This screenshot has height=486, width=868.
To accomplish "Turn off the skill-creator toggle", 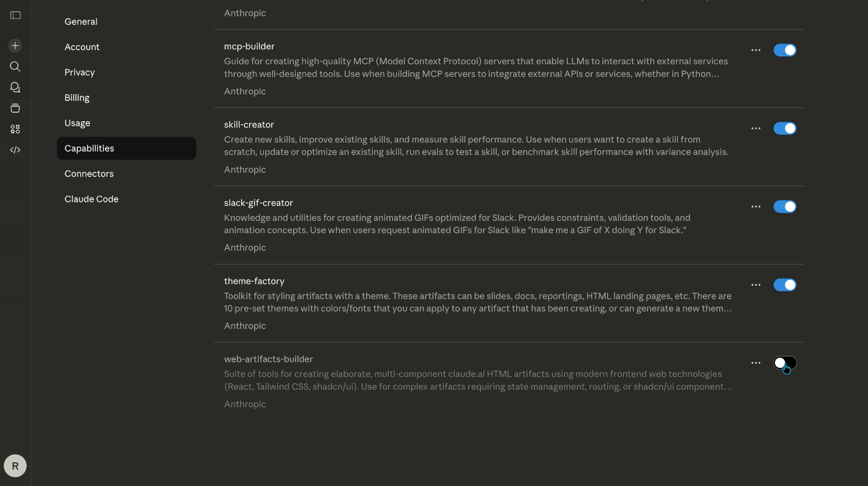I will point(784,129).
